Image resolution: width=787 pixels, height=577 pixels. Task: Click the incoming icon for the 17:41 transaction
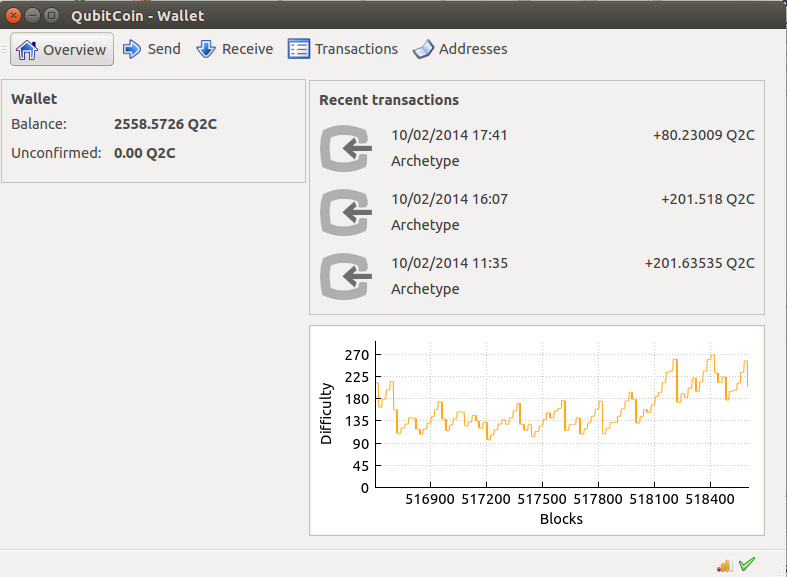click(x=346, y=149)
